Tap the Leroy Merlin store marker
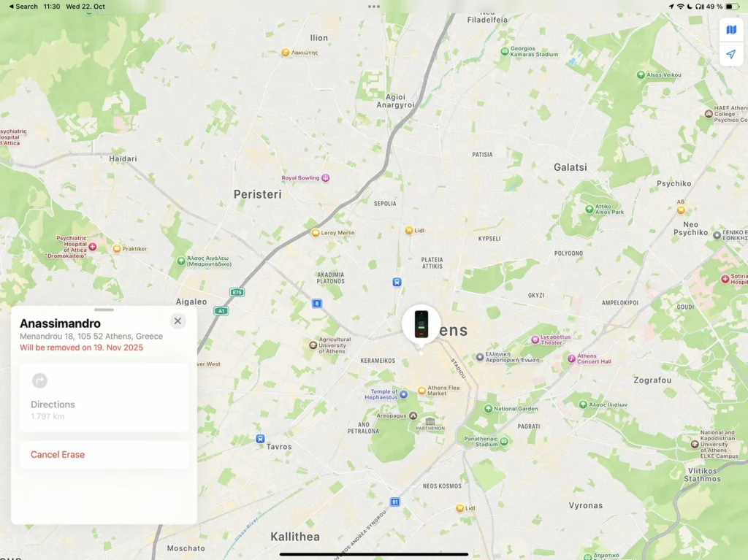The width and height of the screenshot is (748, 560). [x=315, y=233]
